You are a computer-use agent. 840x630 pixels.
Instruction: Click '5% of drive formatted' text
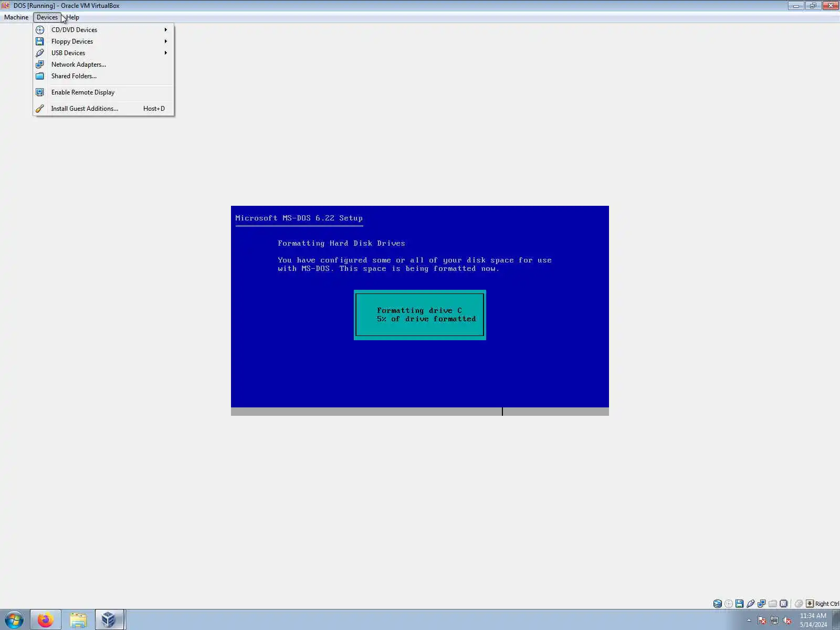(x=426, y=319)
